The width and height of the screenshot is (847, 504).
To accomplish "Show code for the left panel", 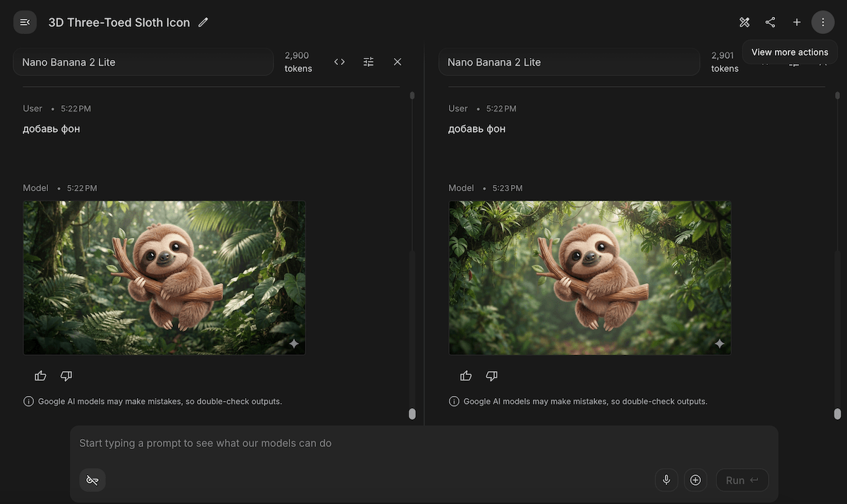I will (x=340, y=62).
